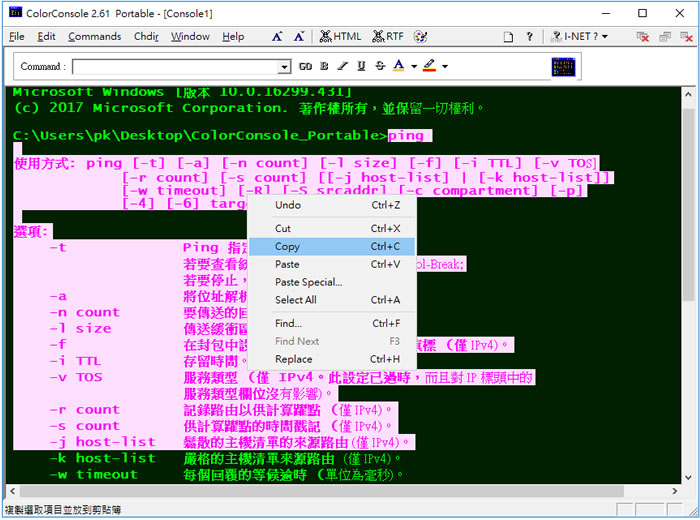Image resolution: width=700 pixels, height=520 pixels.
Task: Click the horizontal scrollbar left arrow
Action: tap(12, 491)
